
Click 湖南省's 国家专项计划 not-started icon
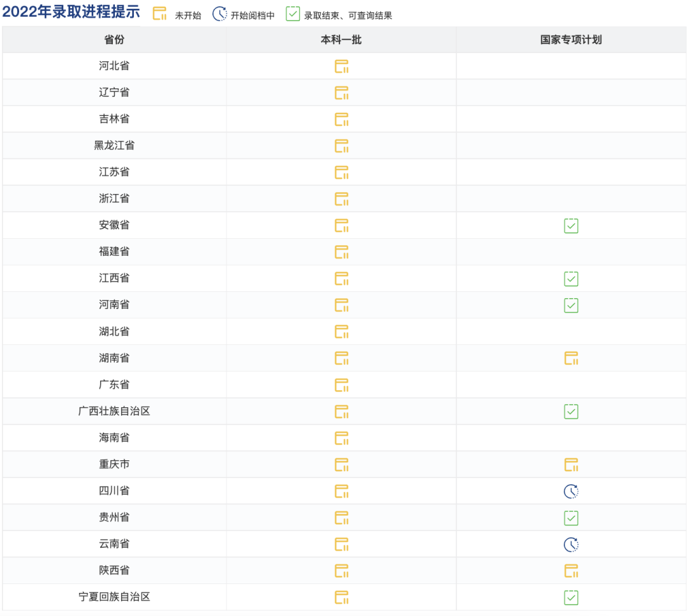pos(571,358)
